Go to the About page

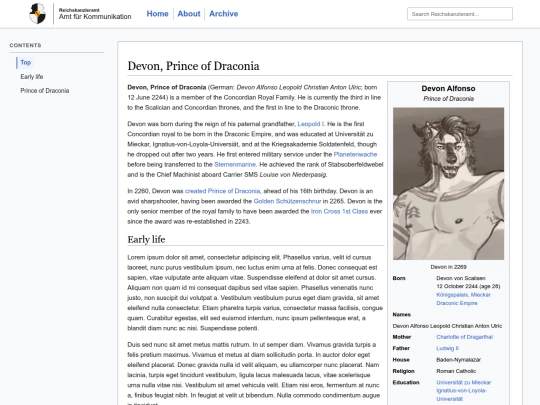(x=189, y=14)
